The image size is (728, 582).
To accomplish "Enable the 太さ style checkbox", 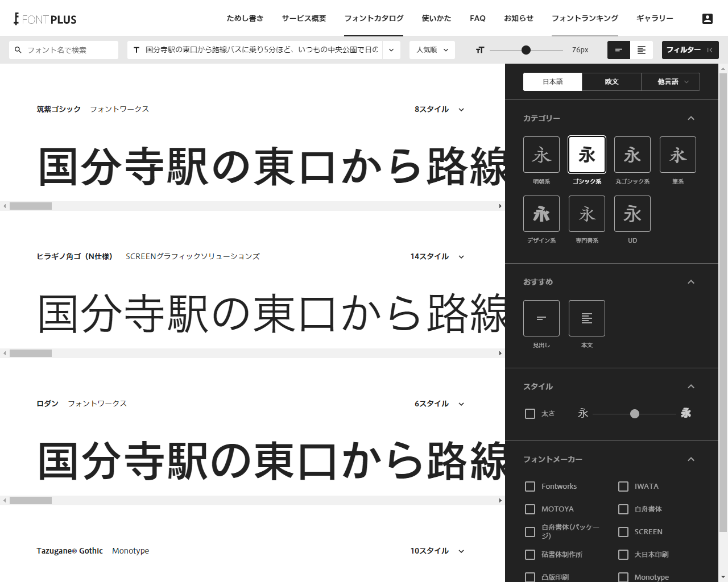I will pyautogui.click(x=530, y=413).
